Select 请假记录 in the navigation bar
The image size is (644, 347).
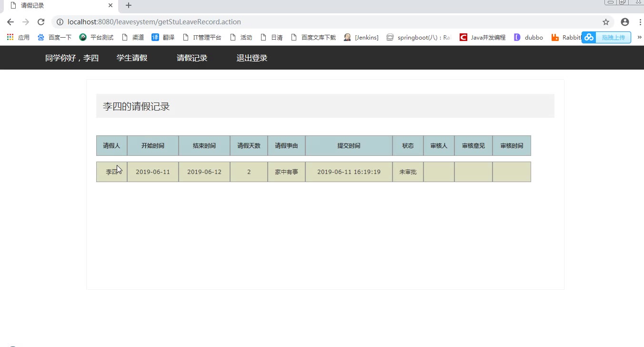[192, 58]
